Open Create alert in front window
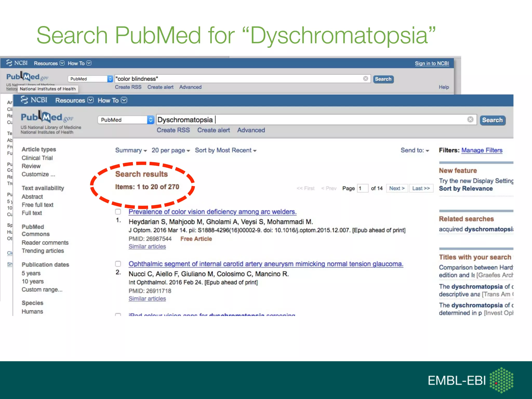Viewport: 532px width, 399px height. tap(214, 130)
